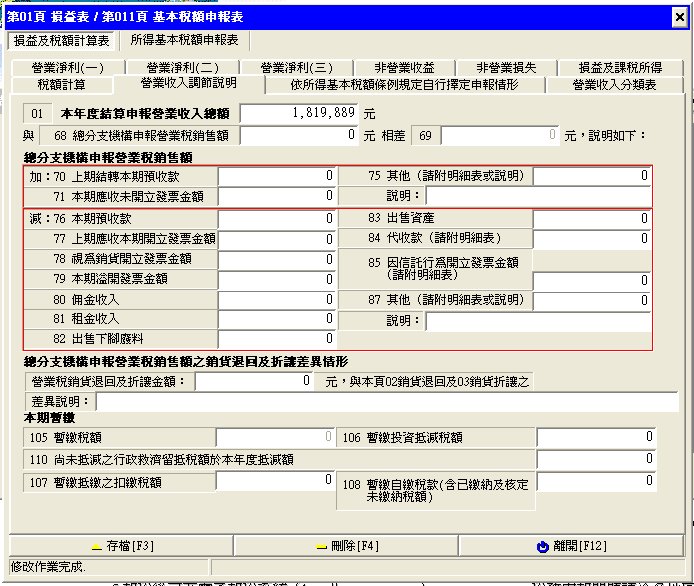Viewport: 694px width, 586px height.
Task: Click the 差異說明 text box
Action: click(388, 402)
